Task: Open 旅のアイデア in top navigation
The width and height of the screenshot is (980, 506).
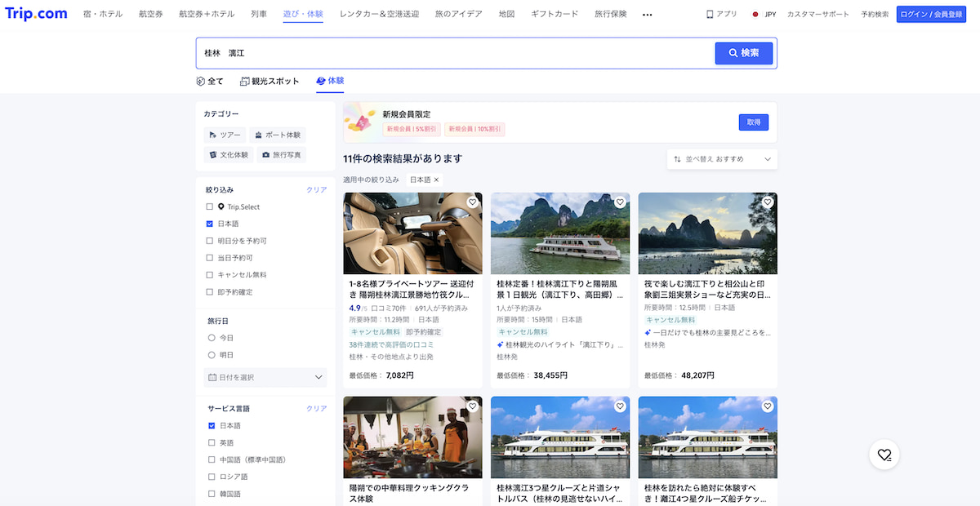Action: coord(459,15)
